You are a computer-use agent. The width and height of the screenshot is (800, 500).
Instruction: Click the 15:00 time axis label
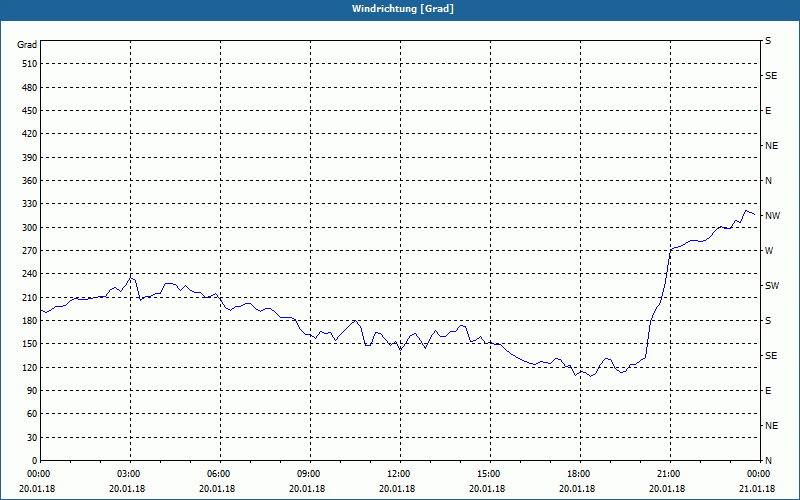point(488,474)
